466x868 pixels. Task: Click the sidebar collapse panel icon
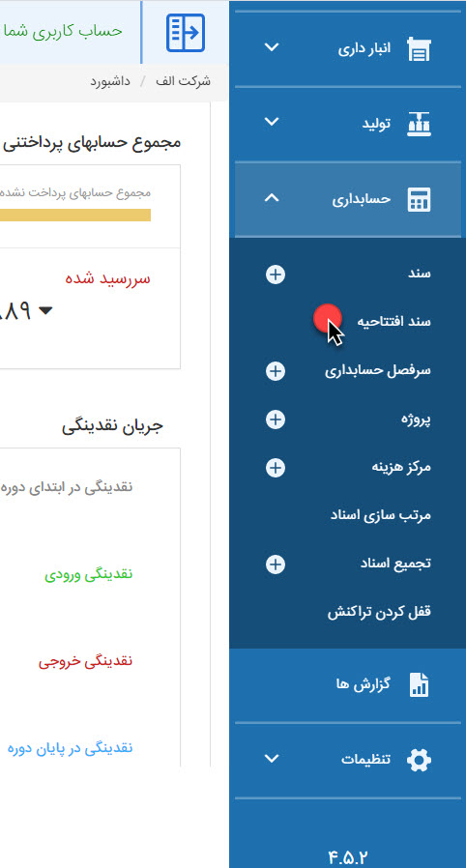click(186, 33)
